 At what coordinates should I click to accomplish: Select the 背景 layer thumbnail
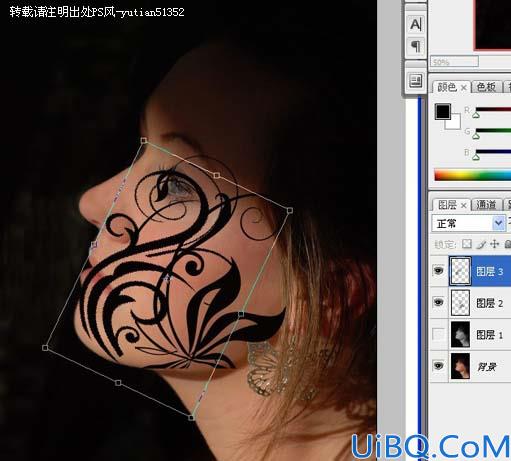click(x=460, y=366)
